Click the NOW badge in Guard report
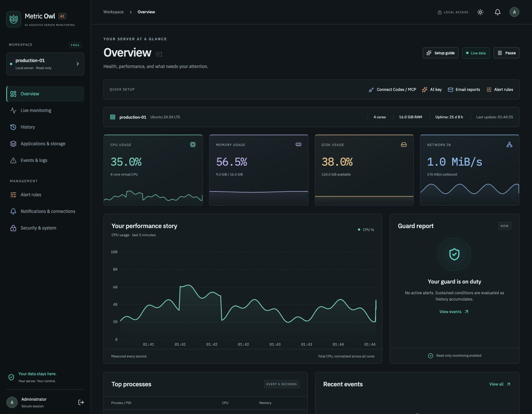532x414 pixels. (505, 226)
